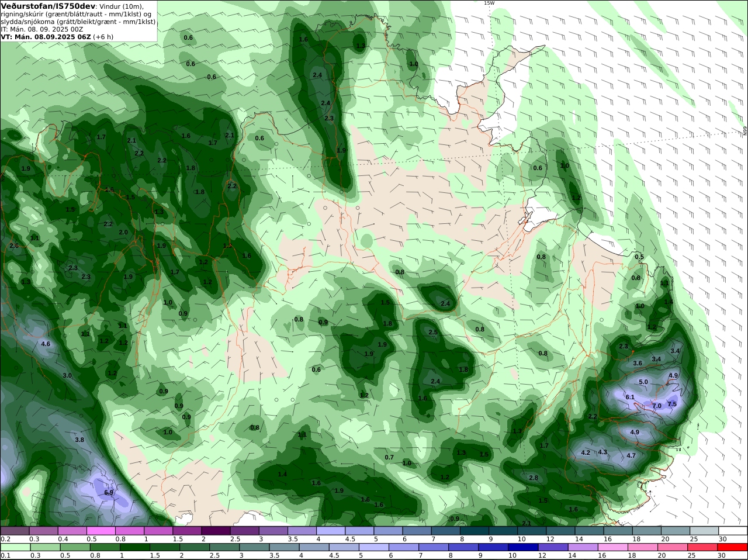Click the white swatch after 30, upper legend row
The width and height of the screenshot is (748, 560).
[733, 531]
